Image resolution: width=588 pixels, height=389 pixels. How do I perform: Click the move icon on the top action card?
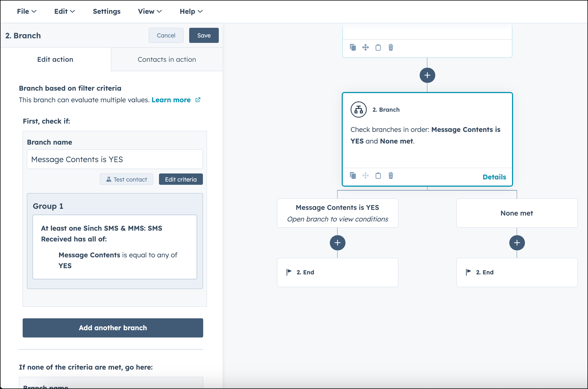tap(365, 47)
